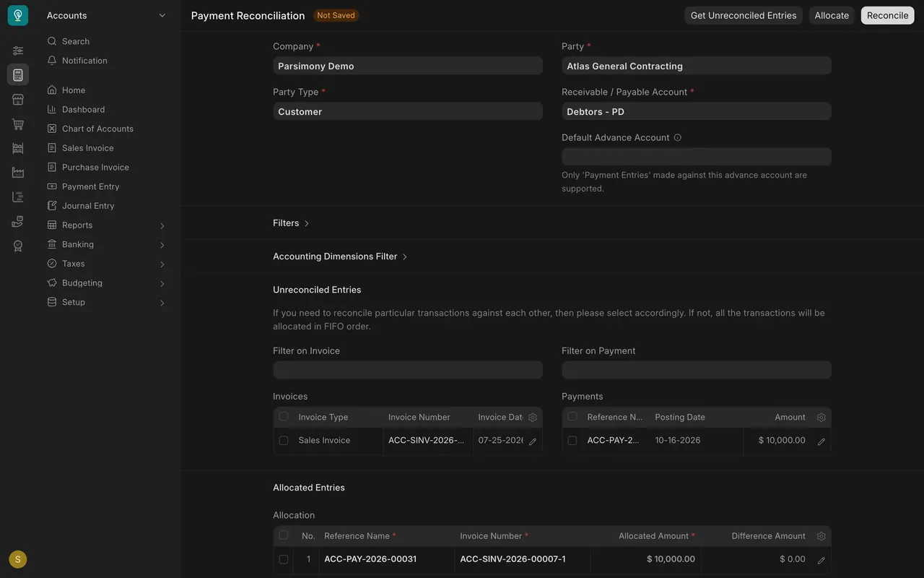Open the storefront module icon
Screen dimensions: 924x578
(18, 100)
